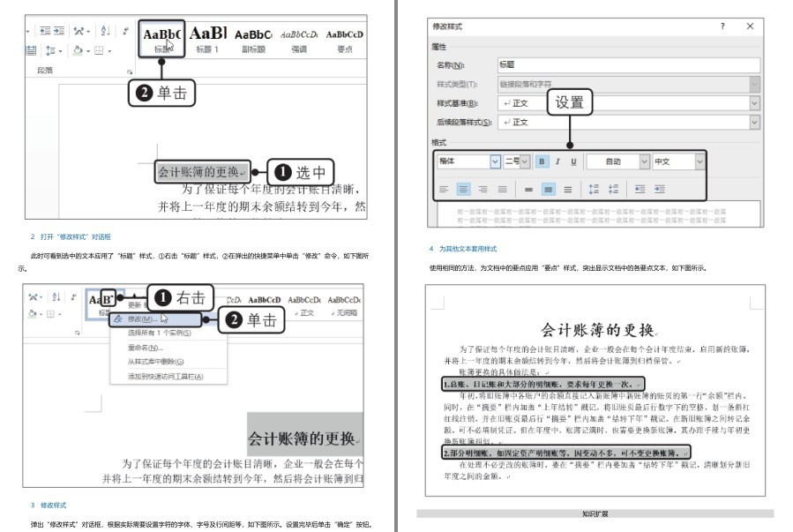Open the Asian layout dropdown in 段落 group
Viewport: 793px width, 532px height.
click(x=88, y=32)
